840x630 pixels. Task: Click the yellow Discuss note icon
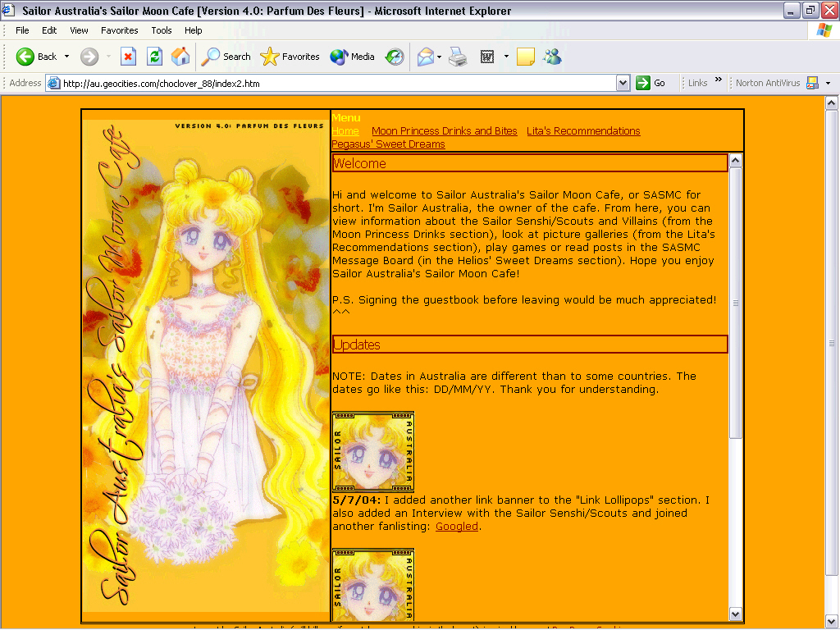526,57
